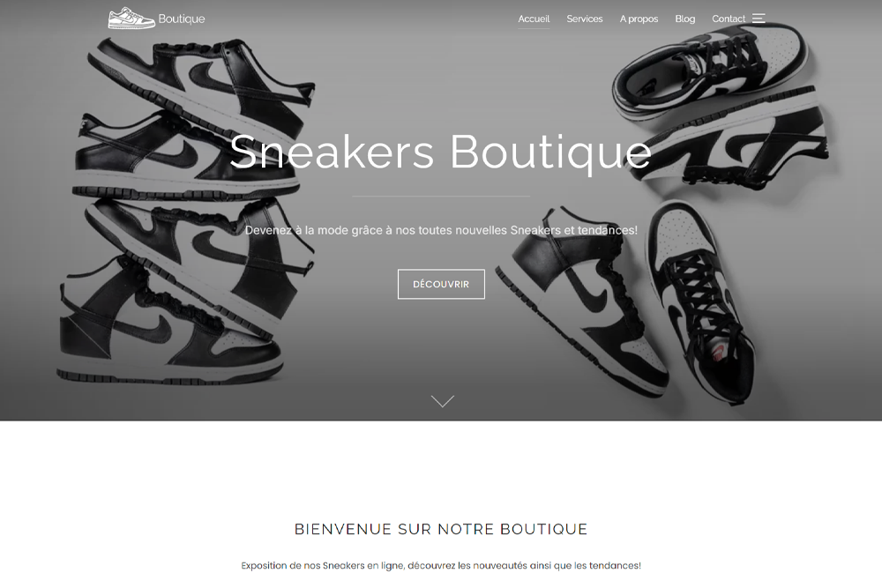Viewport: 882px width, 588px height.
Task: Go to the Contact page link
Action: pyautogui.click(x=729, y=19)
